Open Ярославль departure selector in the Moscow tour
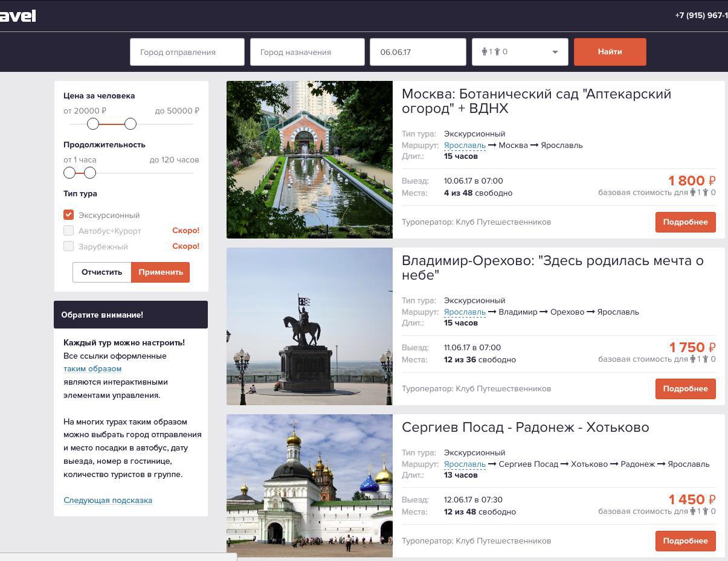 (465, 146)
